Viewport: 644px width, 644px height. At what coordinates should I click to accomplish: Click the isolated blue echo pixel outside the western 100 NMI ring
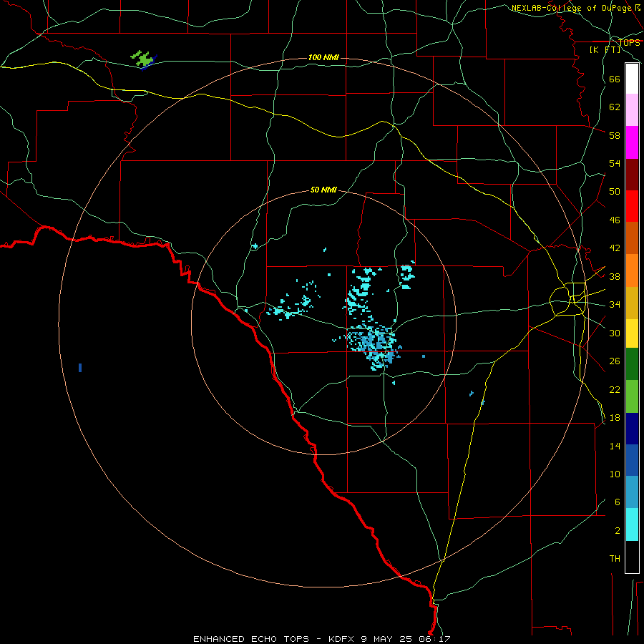(80, 368)
